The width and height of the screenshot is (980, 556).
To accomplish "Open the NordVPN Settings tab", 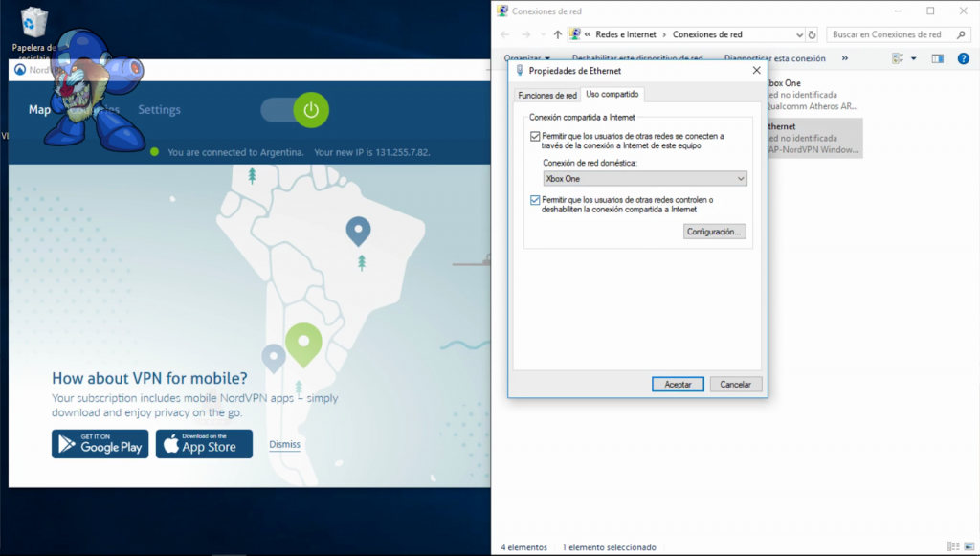I will 159,110.
